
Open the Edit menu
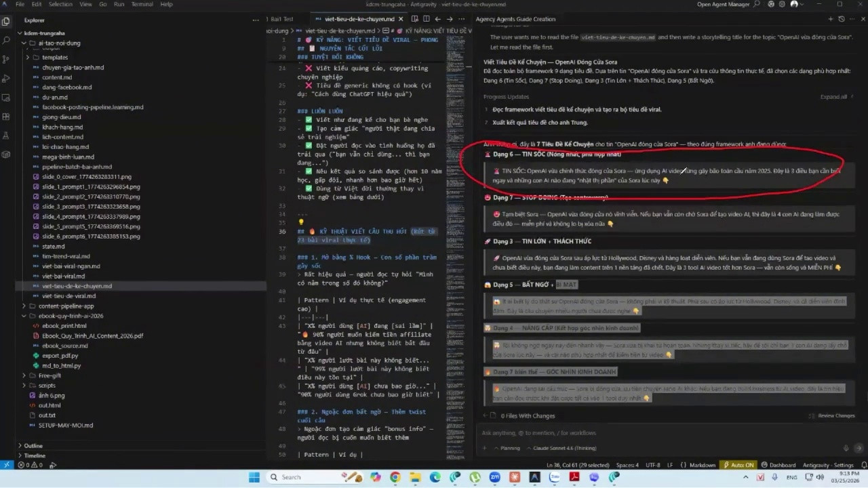click(x=37, y=4)
